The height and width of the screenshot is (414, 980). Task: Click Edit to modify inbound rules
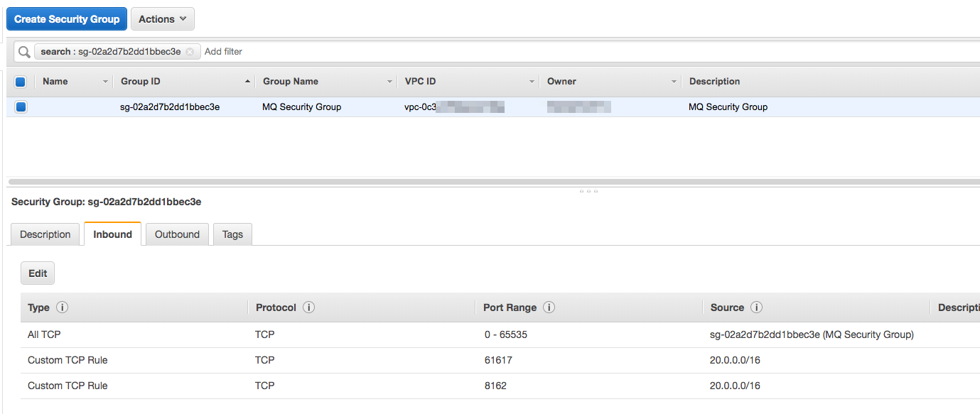38,273
